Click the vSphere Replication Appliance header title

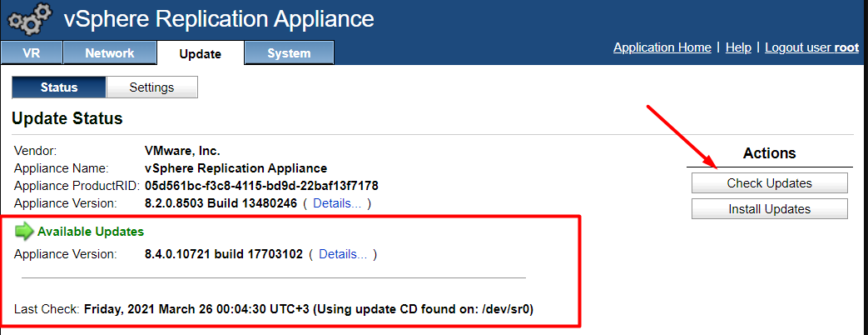219,19
